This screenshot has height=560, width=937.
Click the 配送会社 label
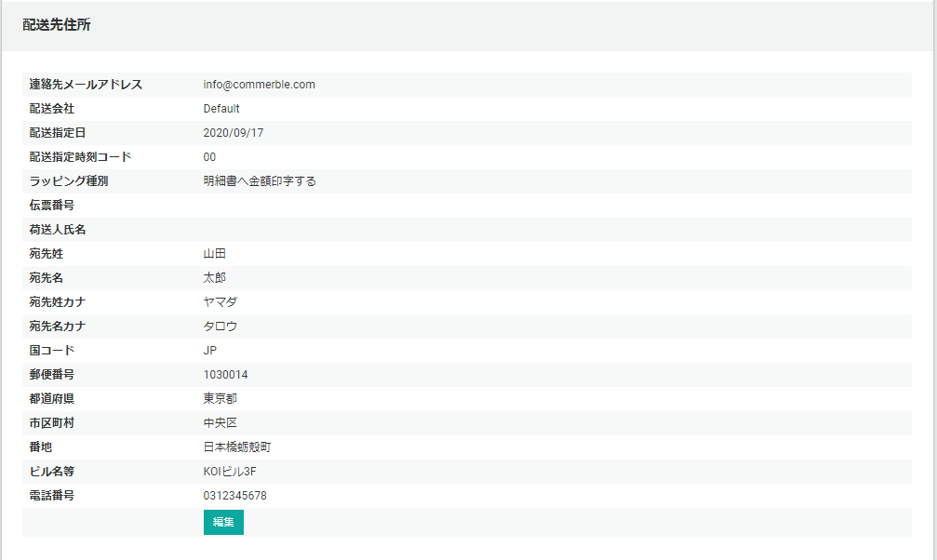[52, 109]
